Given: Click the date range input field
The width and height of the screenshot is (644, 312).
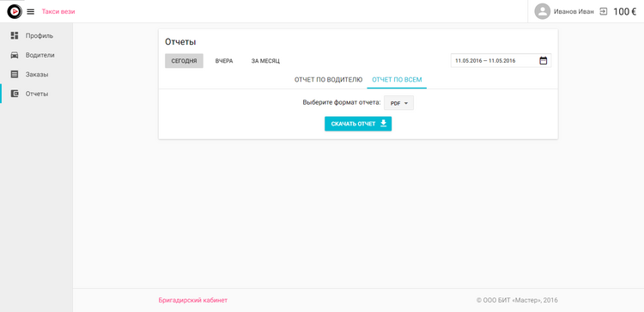Looking at the screenshot, I should (501, 60).
